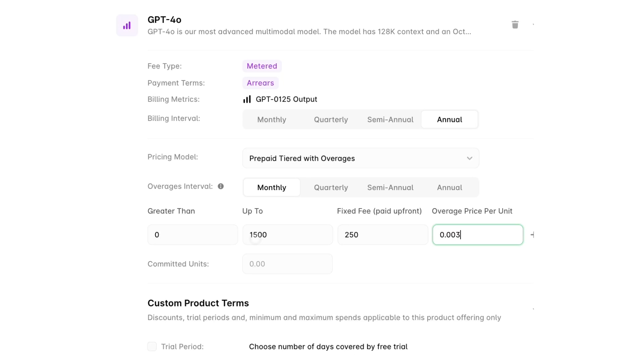
Task: Click the Greater Than field with 0
Action: pyautogui.click(x=193, y=235)
